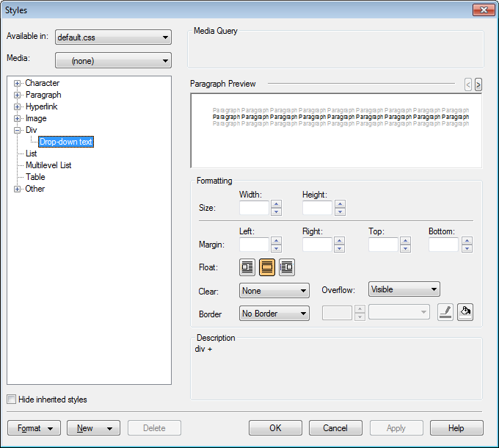Click the OK button

point(275,428)
